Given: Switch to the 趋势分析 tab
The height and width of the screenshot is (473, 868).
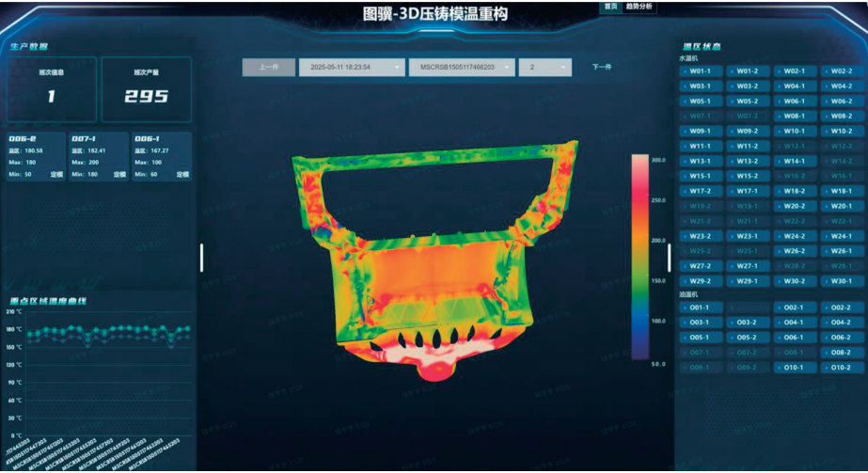Looking at the screenshot, I should pos(639,7).
